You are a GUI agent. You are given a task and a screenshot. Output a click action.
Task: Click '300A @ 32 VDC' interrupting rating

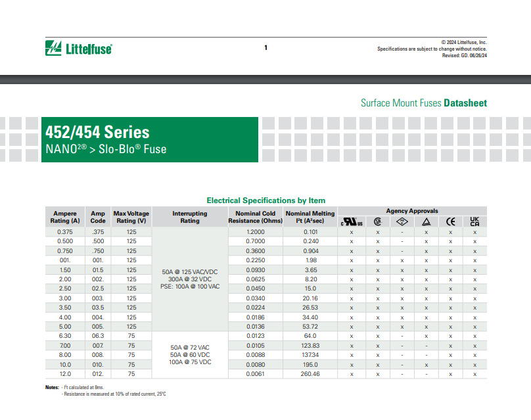click(190, 279)
